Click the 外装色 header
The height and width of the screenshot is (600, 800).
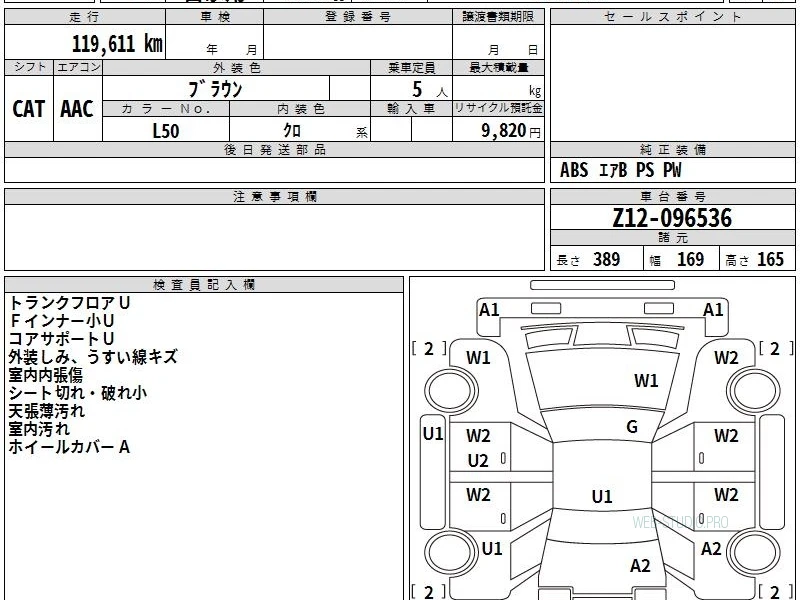click(x=237, y=67)
